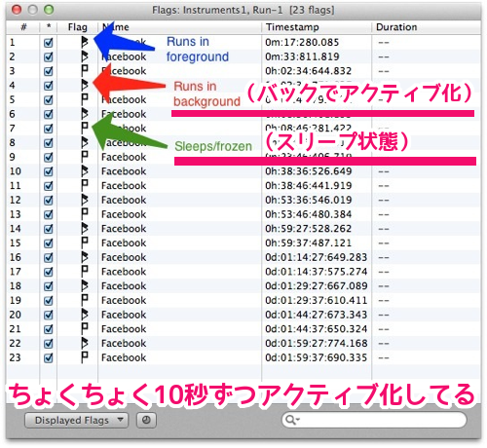487x448 pixels.
Task: Click the flag icon in row 9
Action: point(85,157)
